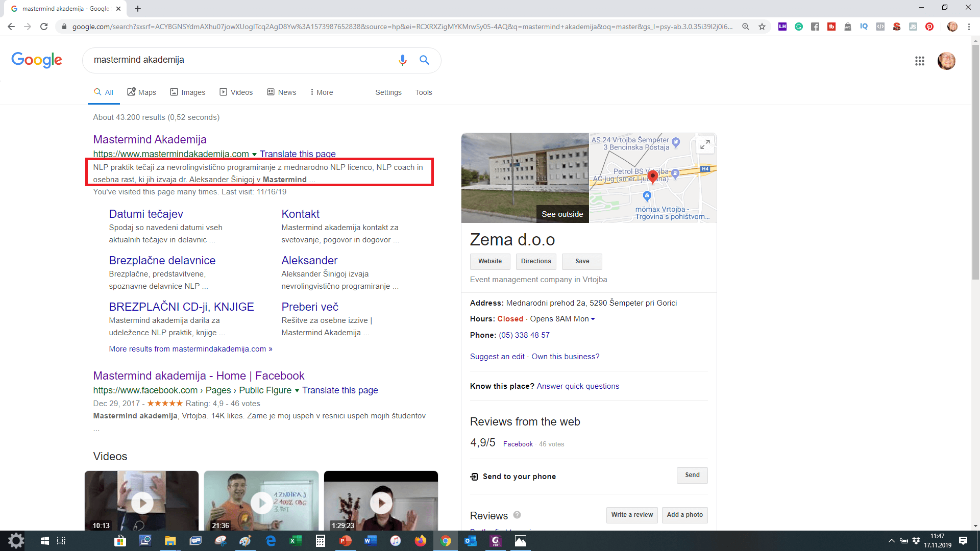Reload the current page
Viewport: 980px width, 551px height.
tap(44, 27)
